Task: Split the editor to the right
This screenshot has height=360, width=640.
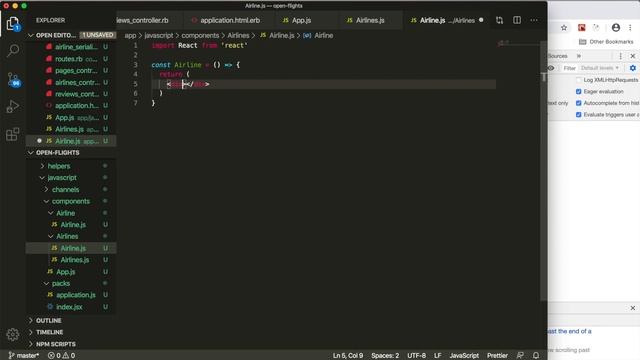Action: coord(517,20)
